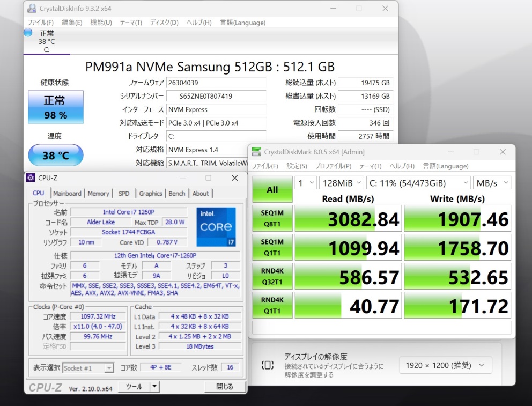Run the RND4K Q1T1 test
Viewport: 532px width, 406px height.
point(272,305)
